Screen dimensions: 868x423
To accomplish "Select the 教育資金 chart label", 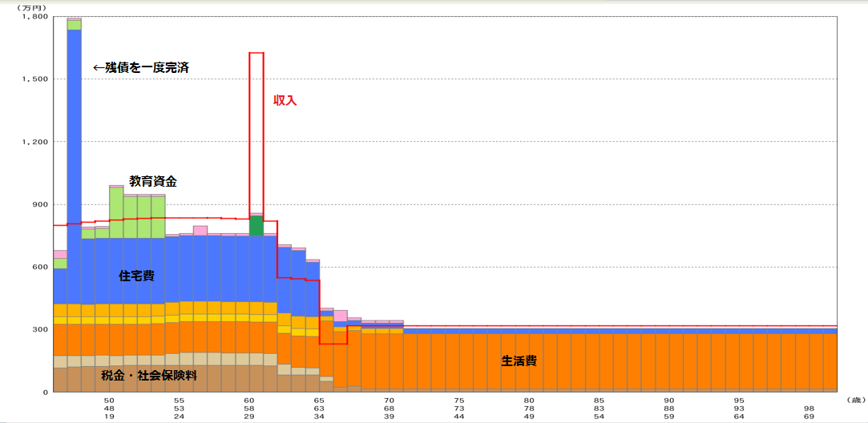I will pos(152,182).
